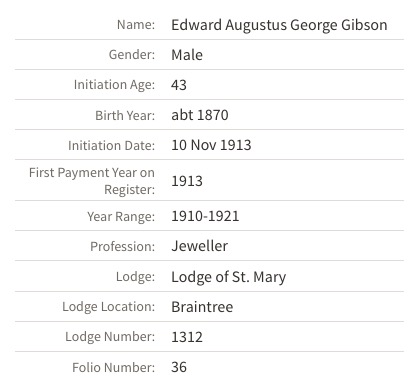Click the Lodge Location label
This screenshot has height=381, width=413.
[x=108, y=307]
